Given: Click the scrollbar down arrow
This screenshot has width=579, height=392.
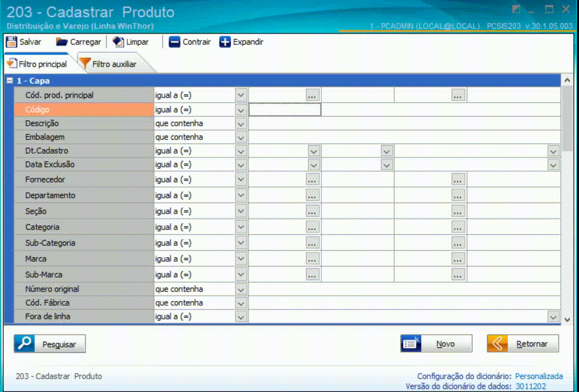Looking at the screenshot, I should click(567, 319).
